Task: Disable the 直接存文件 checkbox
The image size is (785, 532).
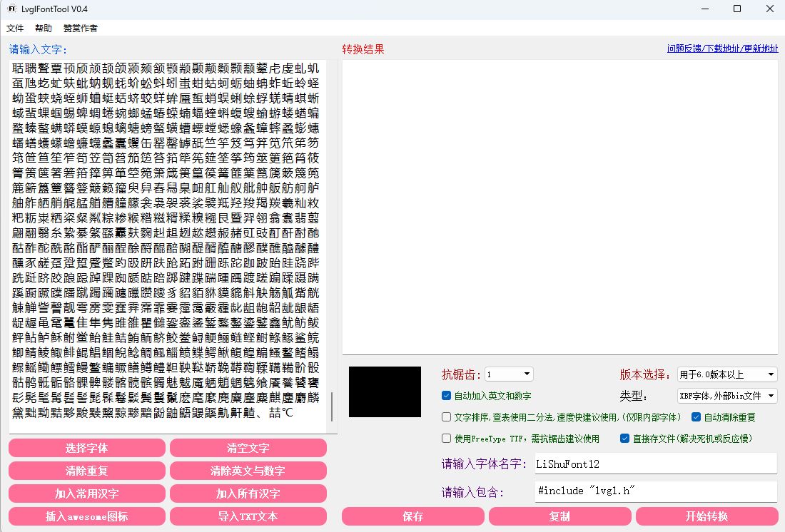Action: 624,438
